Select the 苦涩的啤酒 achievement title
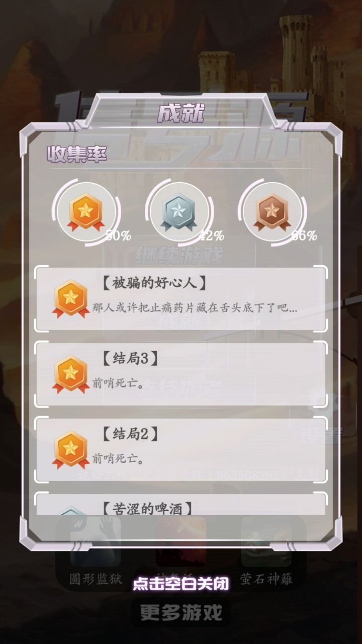The height and width of the screenshot is (644, 362). pos(146,509)
